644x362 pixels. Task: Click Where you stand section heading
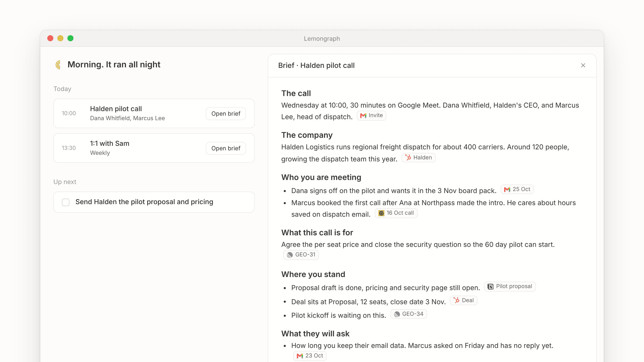[313, 274]
